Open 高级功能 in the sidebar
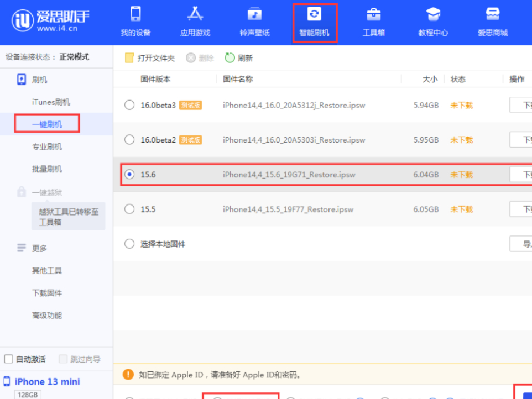 [47, 315]
